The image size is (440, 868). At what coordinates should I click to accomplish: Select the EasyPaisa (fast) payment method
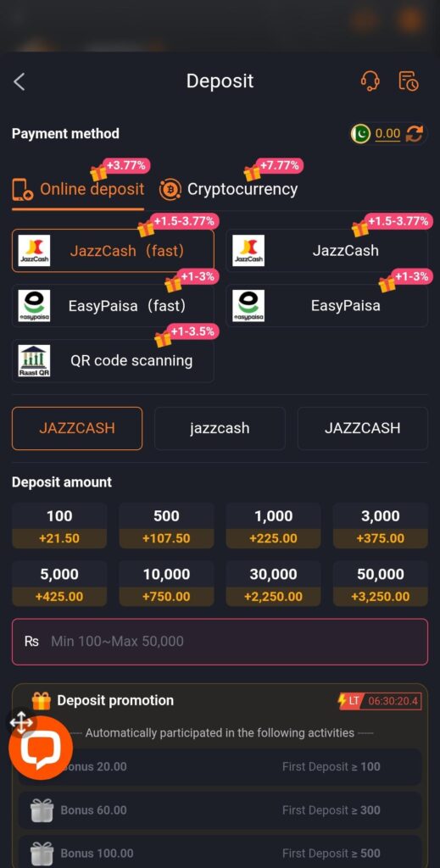pos(113,305)
